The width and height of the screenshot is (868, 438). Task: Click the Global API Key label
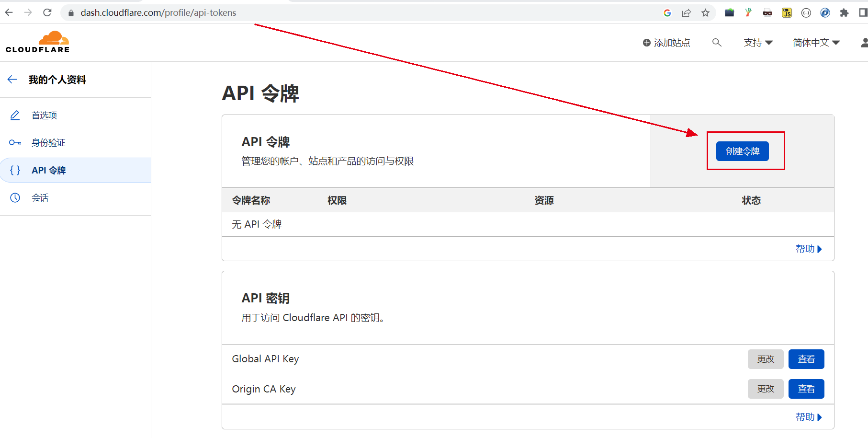pyautogui.click(x=265, y=359)
